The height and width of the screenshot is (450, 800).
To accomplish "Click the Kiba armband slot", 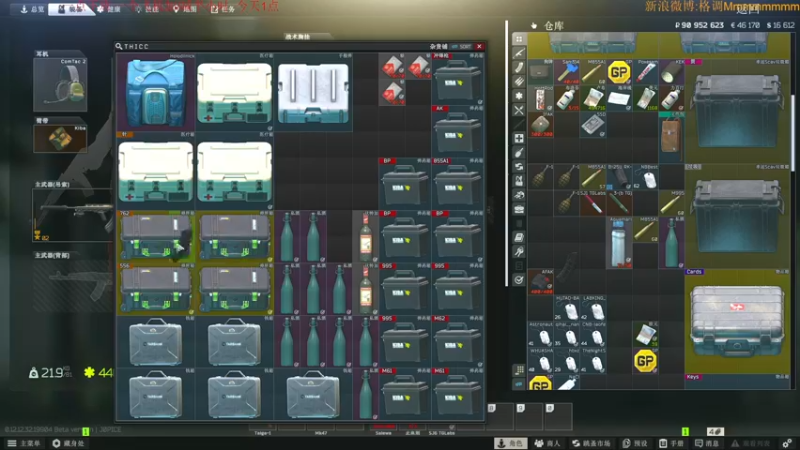I will click(60, 138).
